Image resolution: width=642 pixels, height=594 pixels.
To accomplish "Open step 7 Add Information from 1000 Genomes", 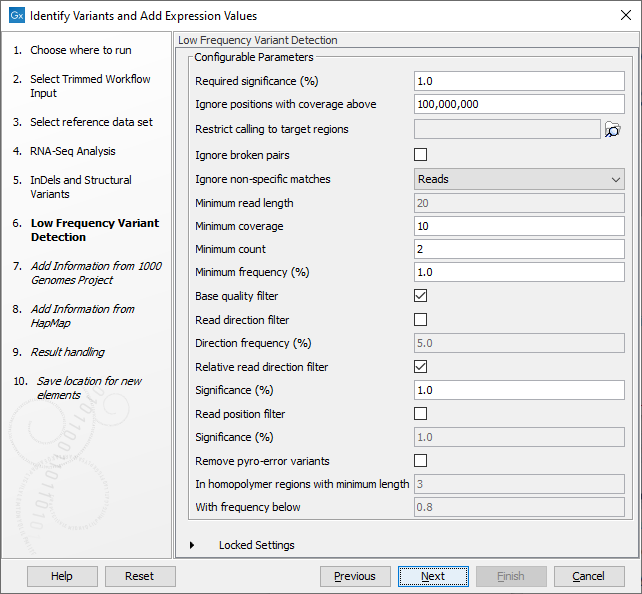I will [97, 273].
